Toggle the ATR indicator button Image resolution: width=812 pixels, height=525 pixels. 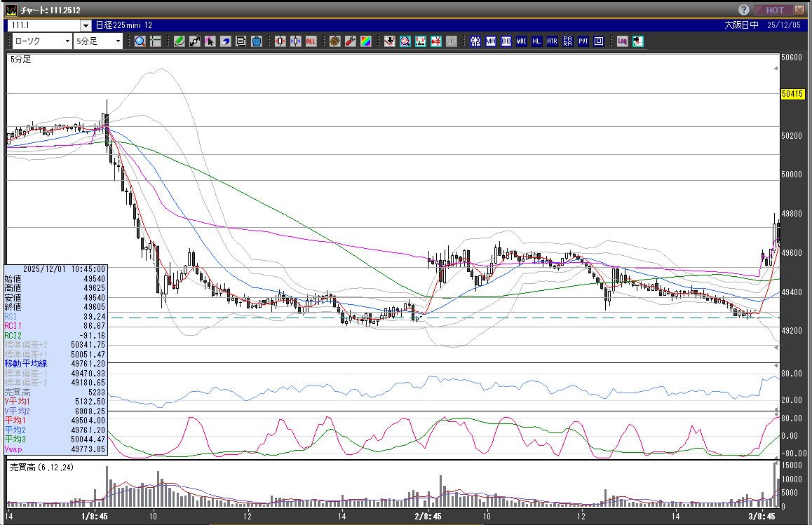tap(552, 41)
